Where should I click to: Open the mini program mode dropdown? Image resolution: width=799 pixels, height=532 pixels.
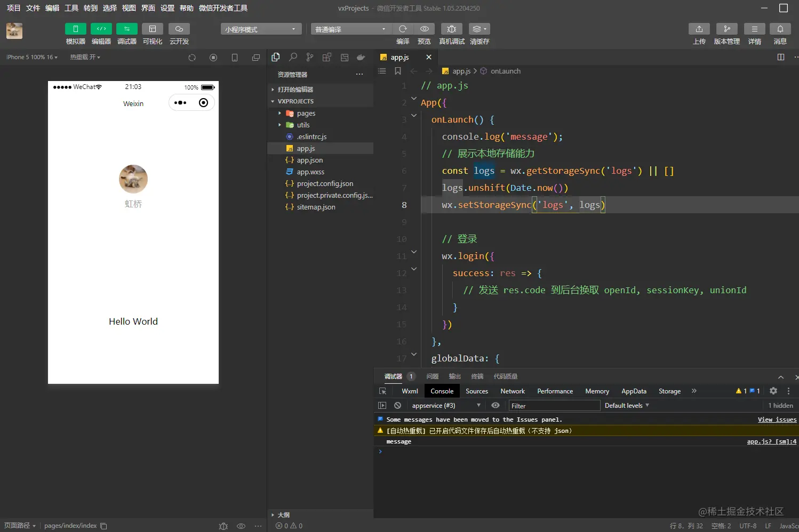pos(261,29)
